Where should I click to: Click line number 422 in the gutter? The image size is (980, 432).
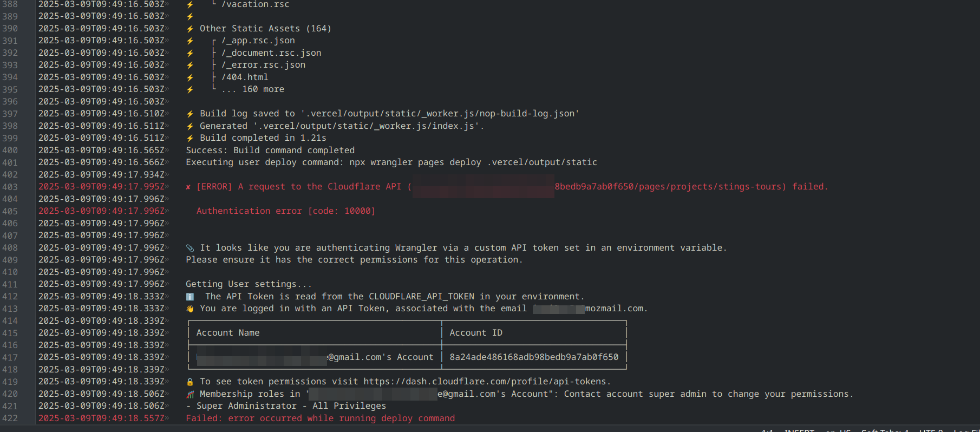[x=10, y=418]
